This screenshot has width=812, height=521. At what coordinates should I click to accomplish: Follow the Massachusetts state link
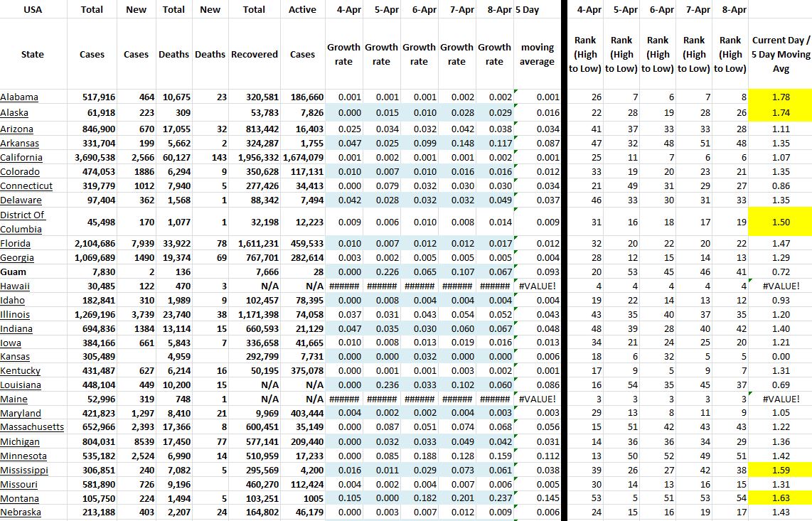32,427
